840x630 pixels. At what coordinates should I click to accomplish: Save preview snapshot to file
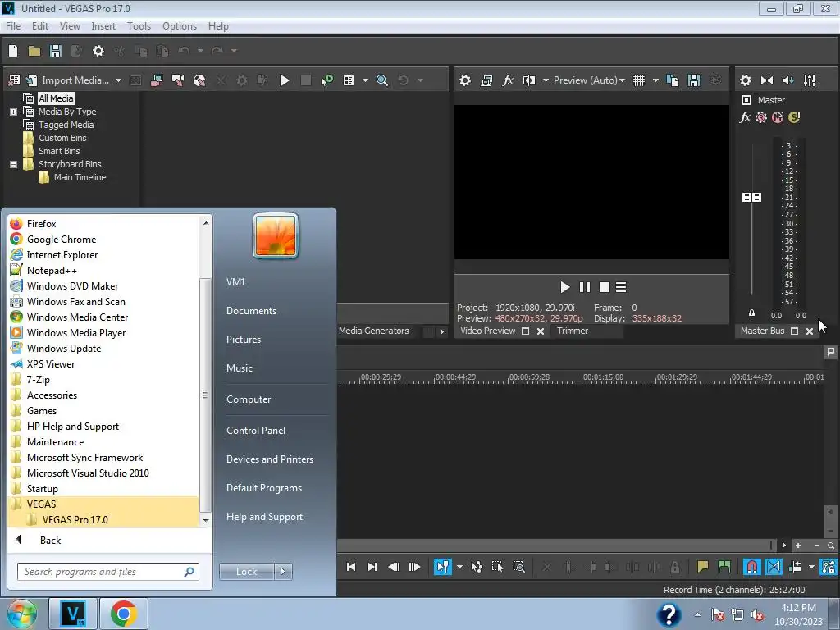(x=694, y=80)
